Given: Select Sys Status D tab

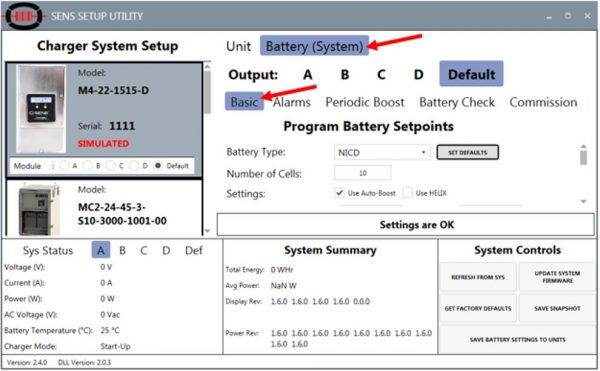Looking at the screenshot, I should [166, 251].
